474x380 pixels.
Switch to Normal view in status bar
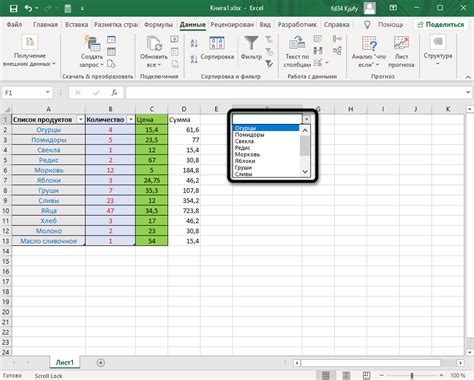[326, 376]
